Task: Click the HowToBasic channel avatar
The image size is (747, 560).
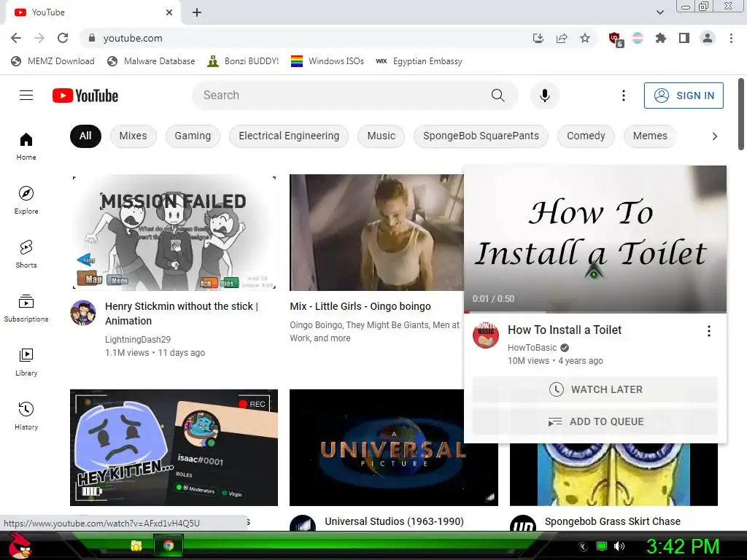Action: coord(485,335)
